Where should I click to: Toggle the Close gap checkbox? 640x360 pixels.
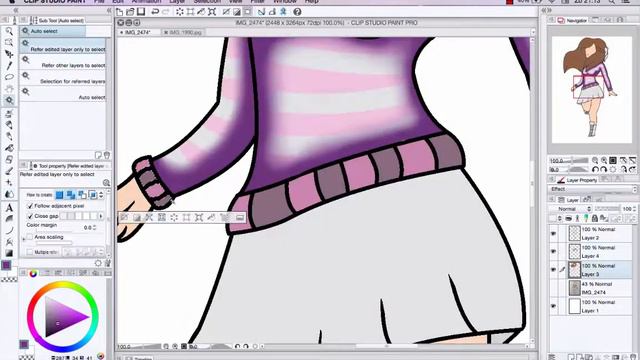tap(30, 216)
